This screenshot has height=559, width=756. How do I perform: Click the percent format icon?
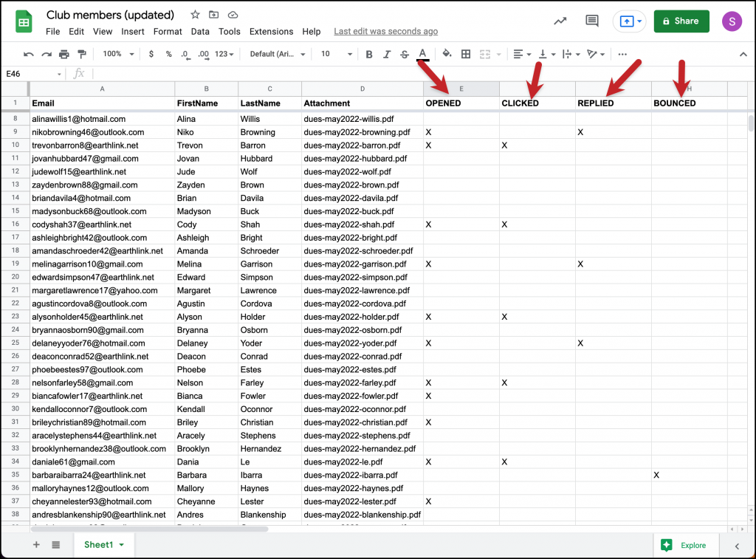point(169,54)
